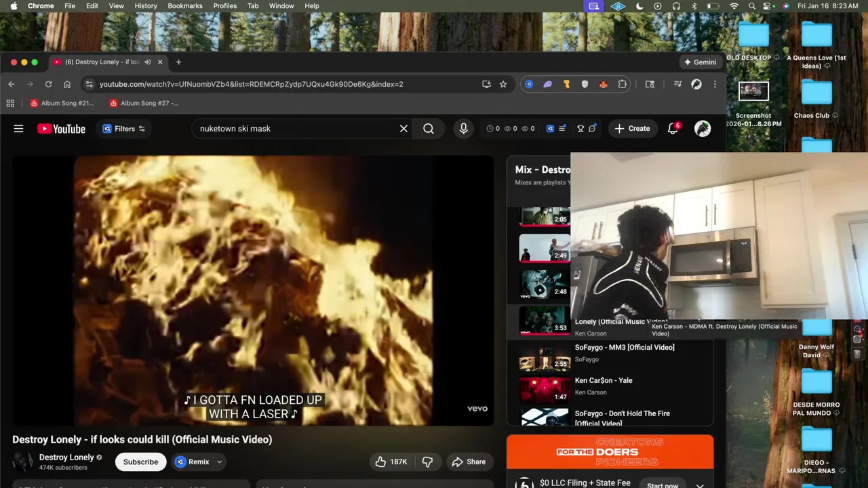
Task: Open the File menu
Action: (70, 6)
